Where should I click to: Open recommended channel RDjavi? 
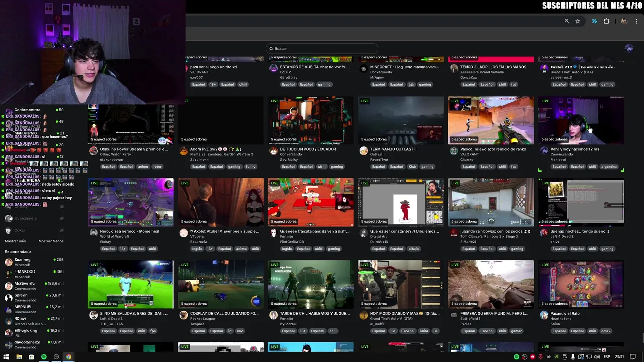tap(34, 321)
